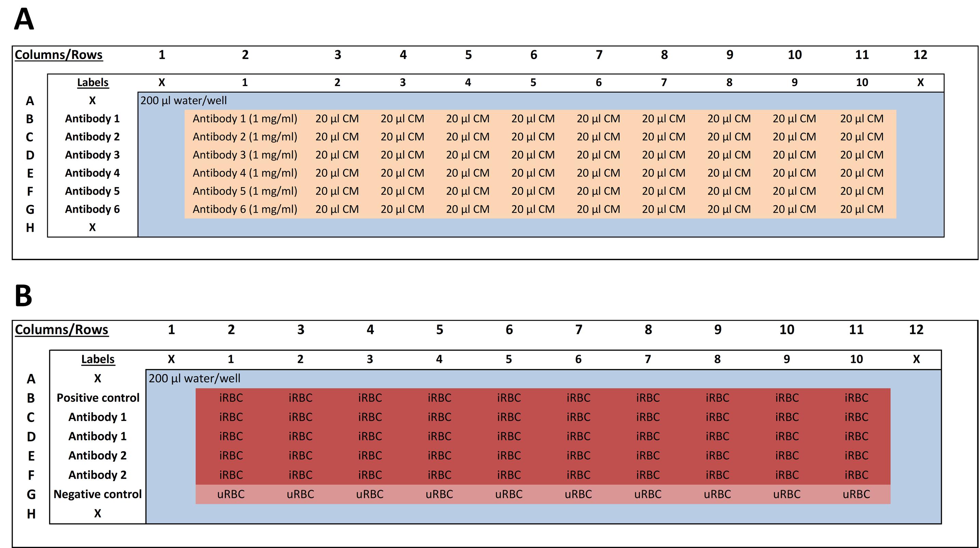
Task: Click the "Negative control" row label
Action: 98,494
